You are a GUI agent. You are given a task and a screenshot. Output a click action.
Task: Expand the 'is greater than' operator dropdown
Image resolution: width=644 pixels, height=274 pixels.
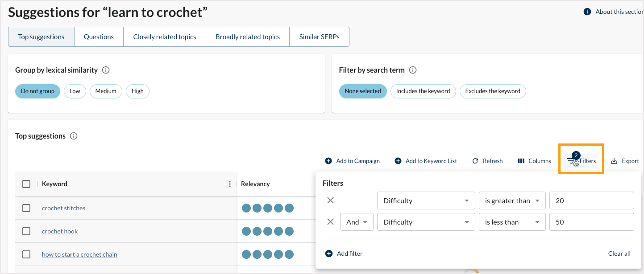[512, 200]
